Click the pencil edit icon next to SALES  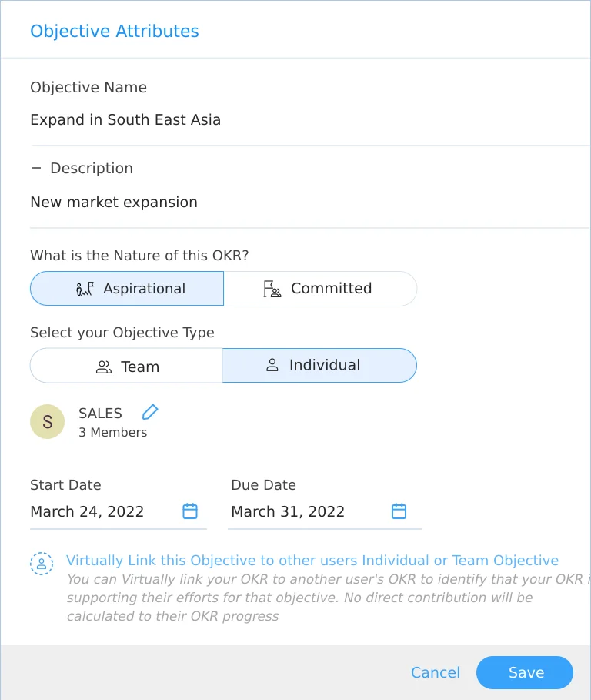pyautogui.click(x=150, y=412)
